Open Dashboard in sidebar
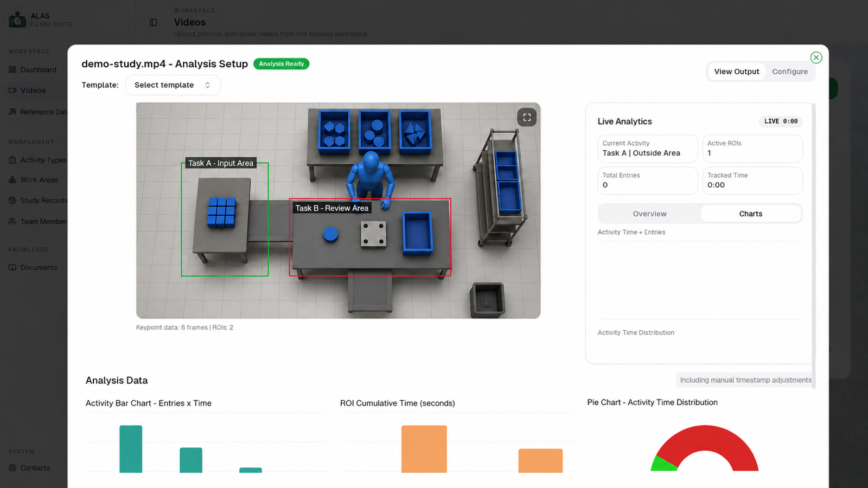This screenshot has width=868, height=488. [38, 69]
